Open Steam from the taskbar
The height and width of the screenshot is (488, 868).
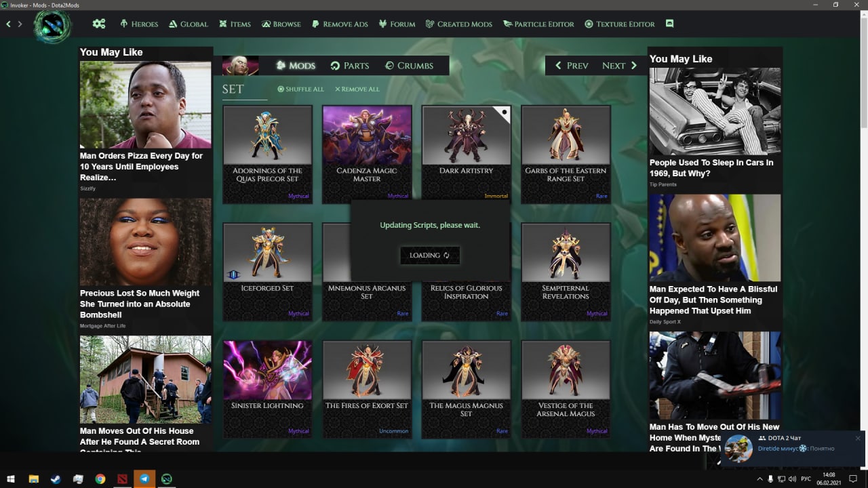(56, 479)
